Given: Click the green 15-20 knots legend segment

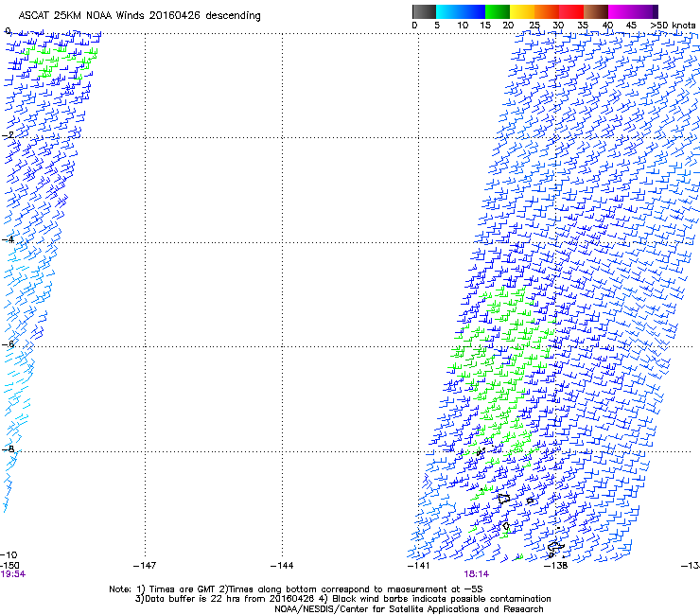Looking at the screenshot, I should coord(498,11).
